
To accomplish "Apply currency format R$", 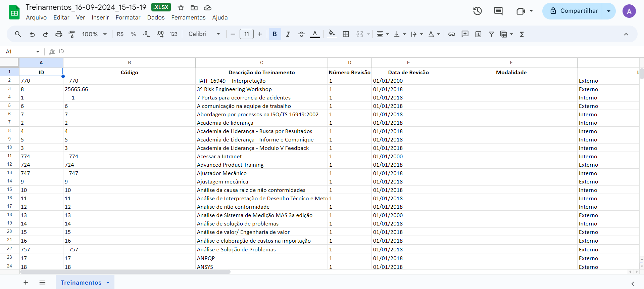I will [x=120, y=34].
